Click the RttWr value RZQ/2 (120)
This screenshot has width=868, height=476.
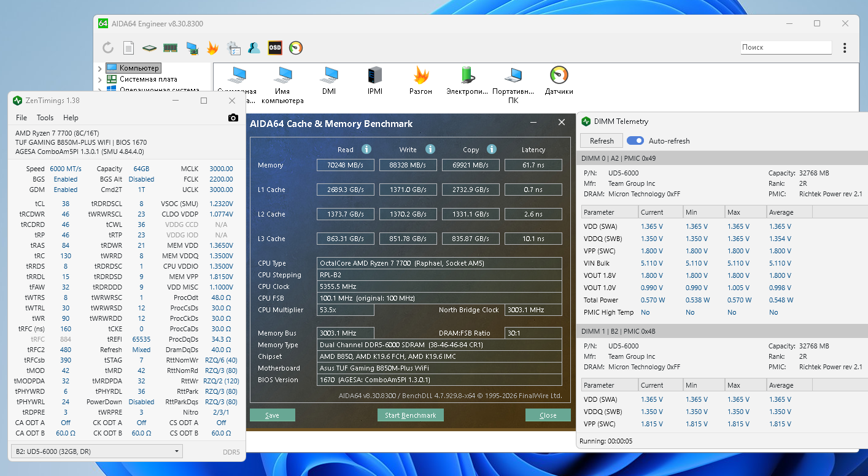point(222,381)
